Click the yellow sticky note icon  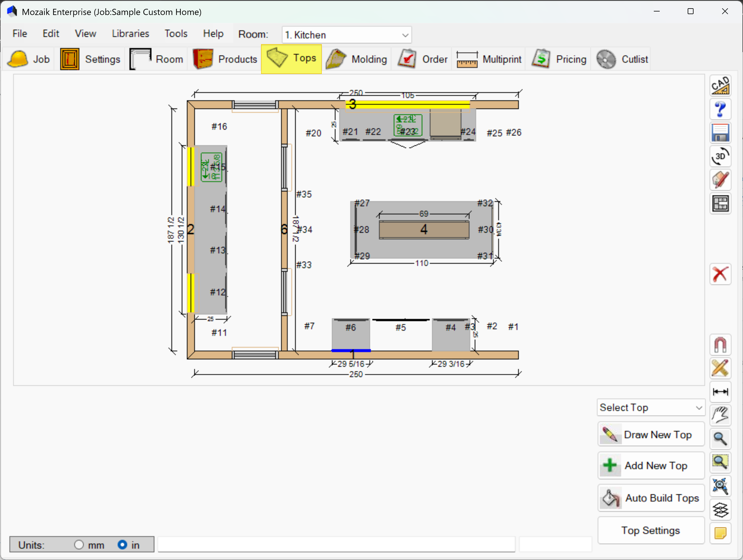pos(720,533)
